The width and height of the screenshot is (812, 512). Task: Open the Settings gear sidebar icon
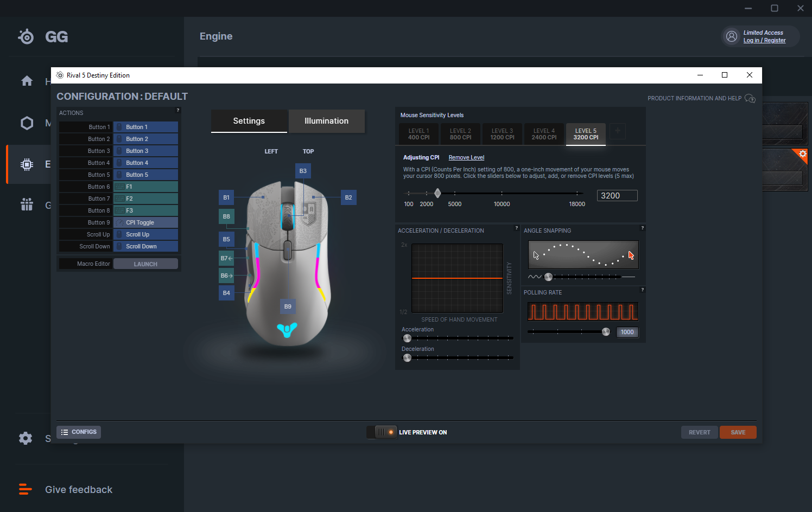[x=26, y=438]
